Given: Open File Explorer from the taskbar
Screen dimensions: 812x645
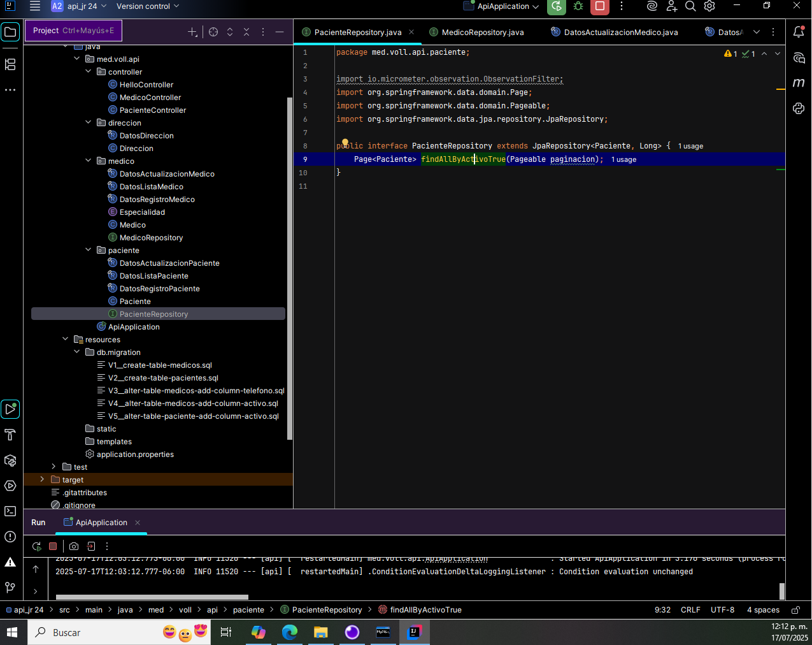Looking at the screenshot, I should (x=320, y=632).
